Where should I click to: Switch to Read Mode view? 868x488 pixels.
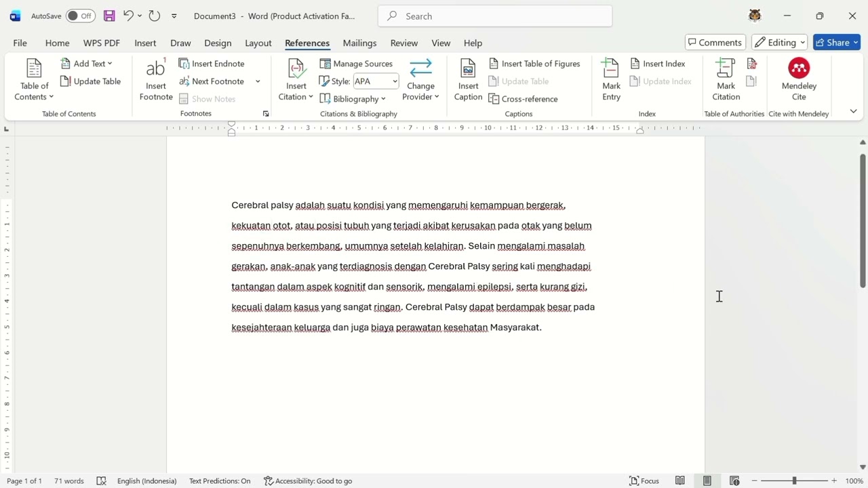(x=680, y=481)
